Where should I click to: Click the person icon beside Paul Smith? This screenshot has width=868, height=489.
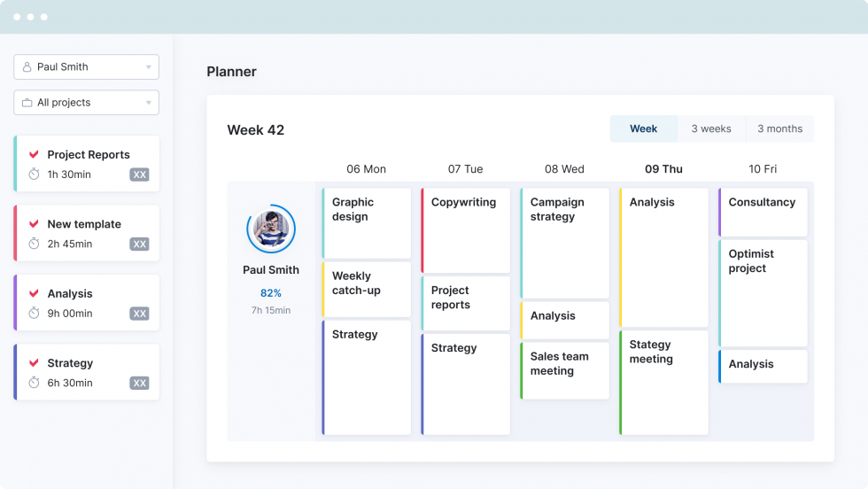[x=27, y=67]
